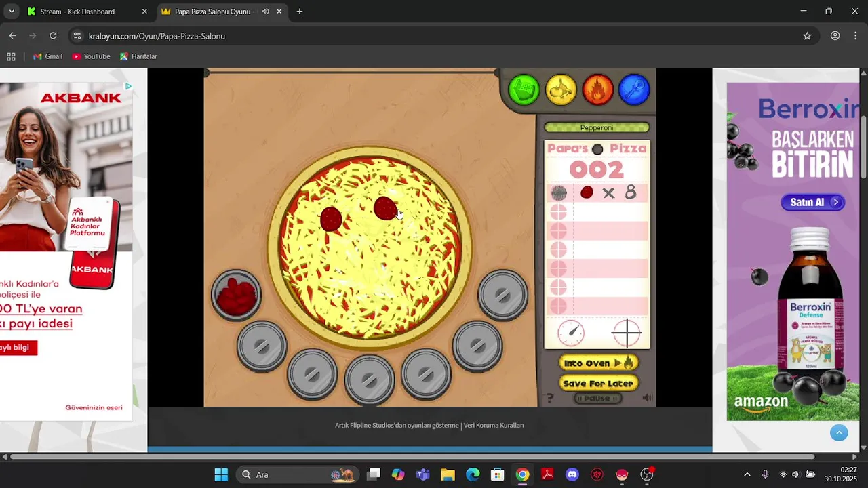The height and width of the screenshot is (488, 868).
Task: Open a new browser tab
Action: tap(300, 12)
